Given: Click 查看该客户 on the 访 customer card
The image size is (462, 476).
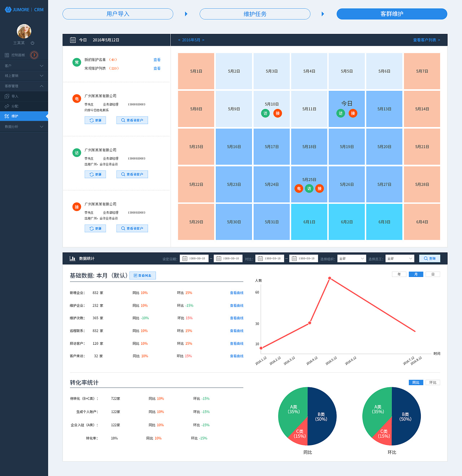Looking at the screenshot, I should click(132, 175).
